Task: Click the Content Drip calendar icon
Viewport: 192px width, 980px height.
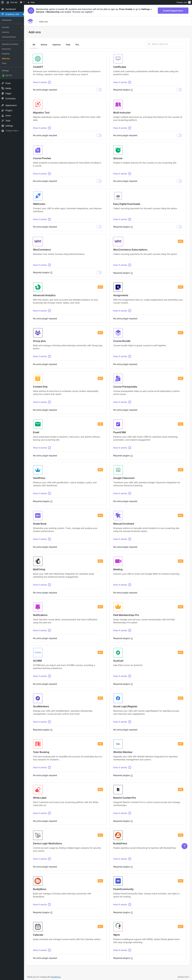Action: [x=37, y=379]
